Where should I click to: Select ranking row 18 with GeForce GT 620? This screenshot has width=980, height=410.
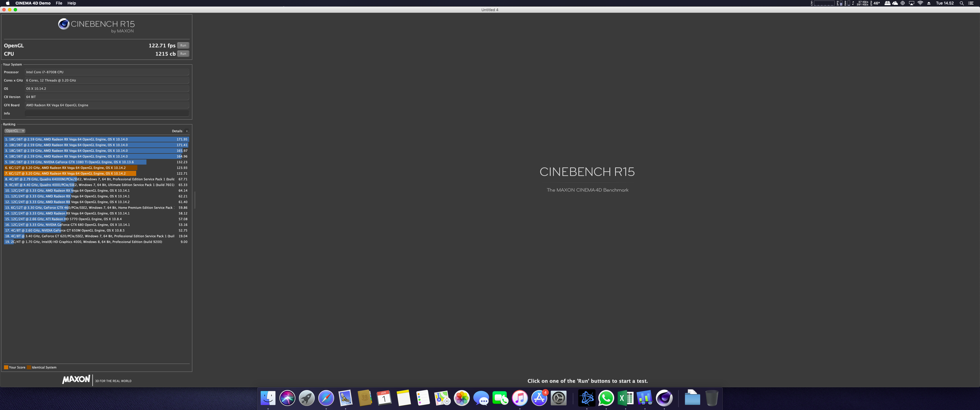coord(96,236)
